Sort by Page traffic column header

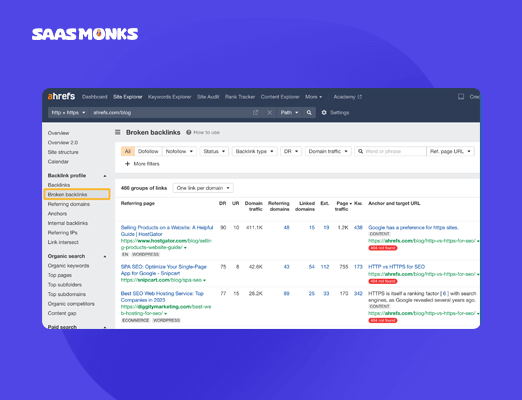pos(343,206)
